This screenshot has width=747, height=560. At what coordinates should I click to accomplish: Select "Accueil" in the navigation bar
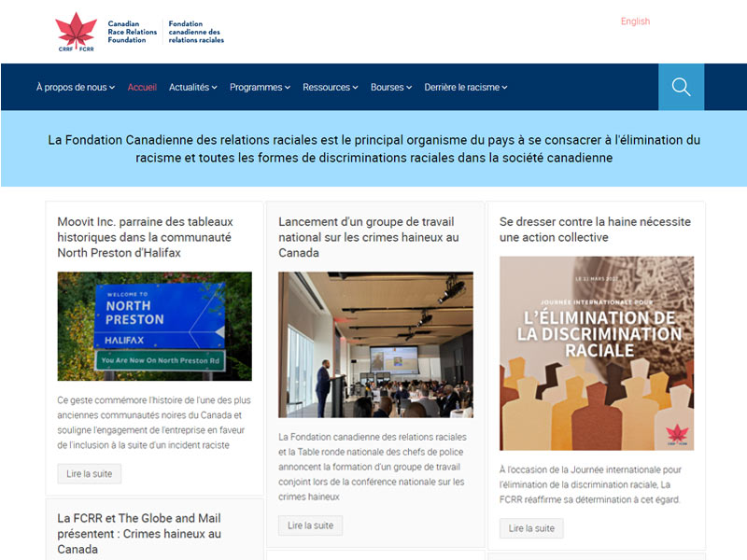[x=141, y=87]
